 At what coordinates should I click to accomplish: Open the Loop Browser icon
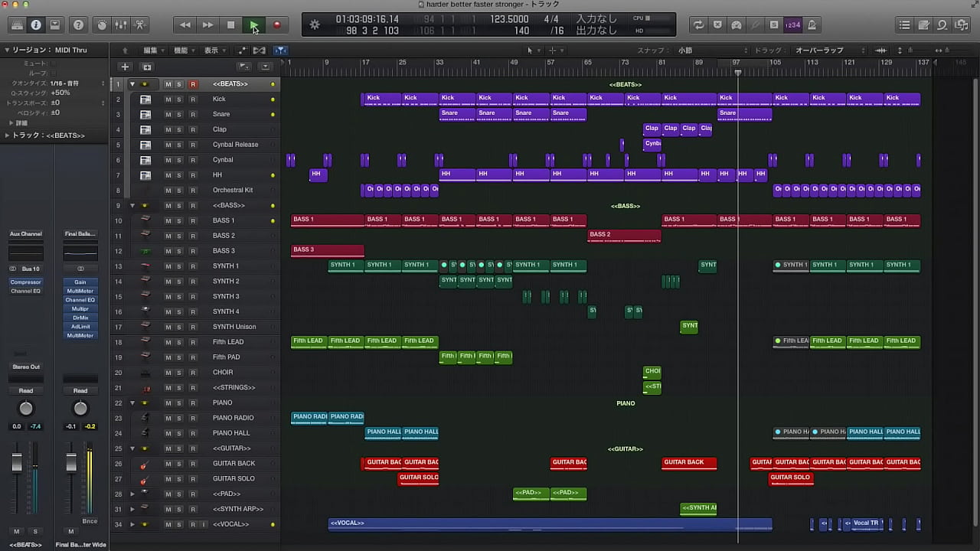(942, 24)
